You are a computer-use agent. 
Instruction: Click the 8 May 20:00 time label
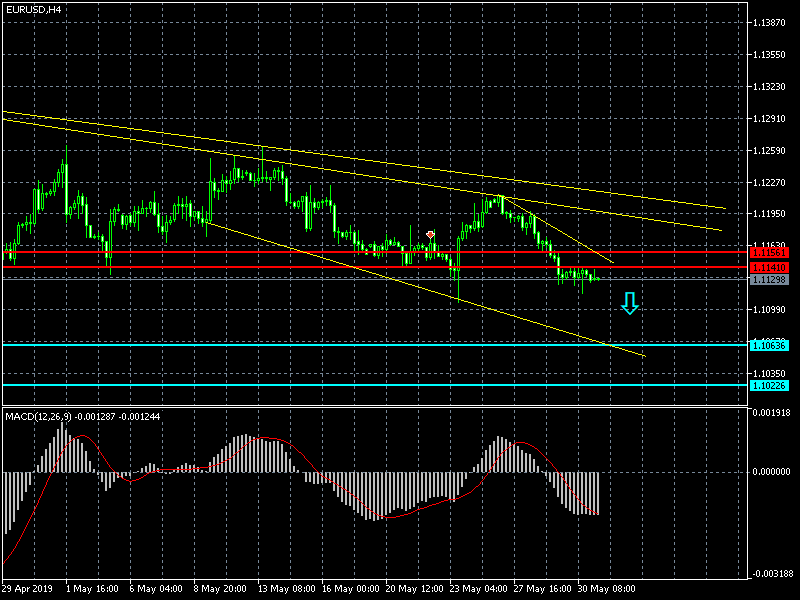tap(220, 589)
